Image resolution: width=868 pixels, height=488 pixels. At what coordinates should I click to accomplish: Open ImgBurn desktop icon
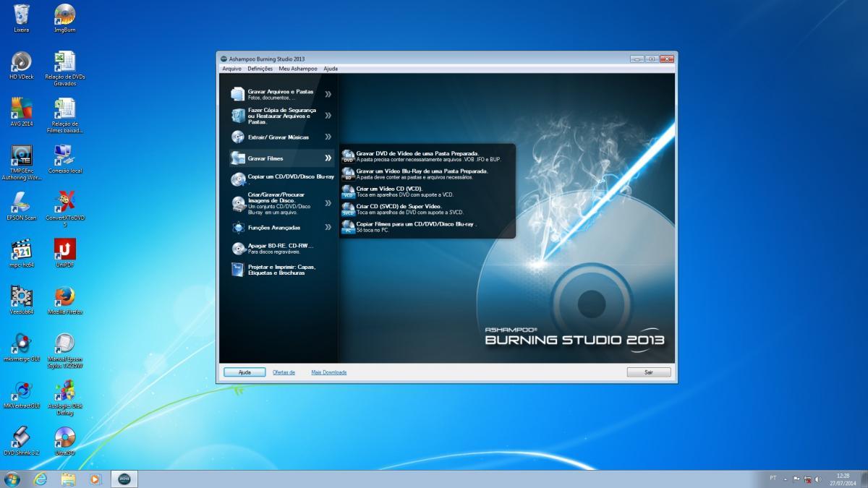click(x=65, y=14)
